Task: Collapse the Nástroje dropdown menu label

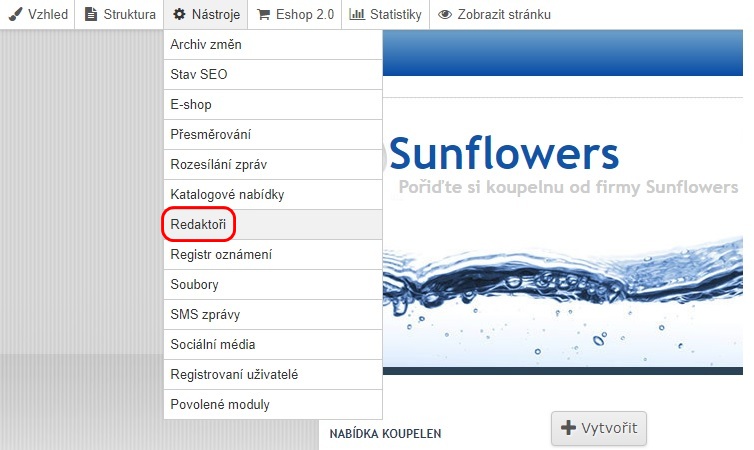Action: [215, 14]
